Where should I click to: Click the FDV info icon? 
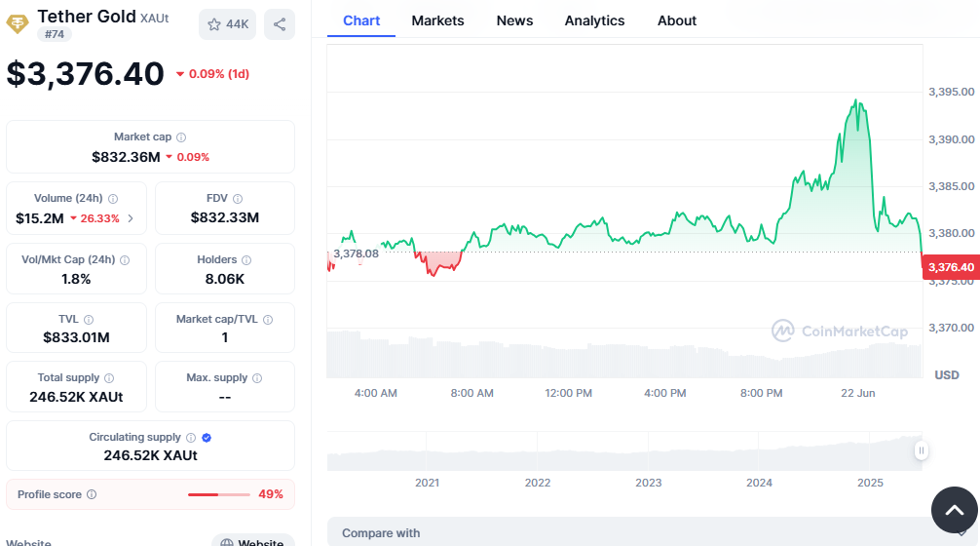(238, 198)
